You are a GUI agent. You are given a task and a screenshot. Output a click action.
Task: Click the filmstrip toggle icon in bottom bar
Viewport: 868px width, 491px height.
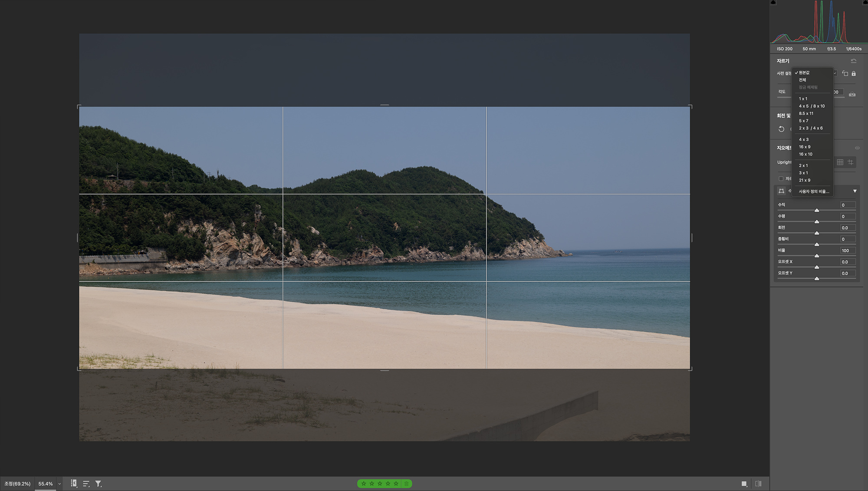click(74, 483)
